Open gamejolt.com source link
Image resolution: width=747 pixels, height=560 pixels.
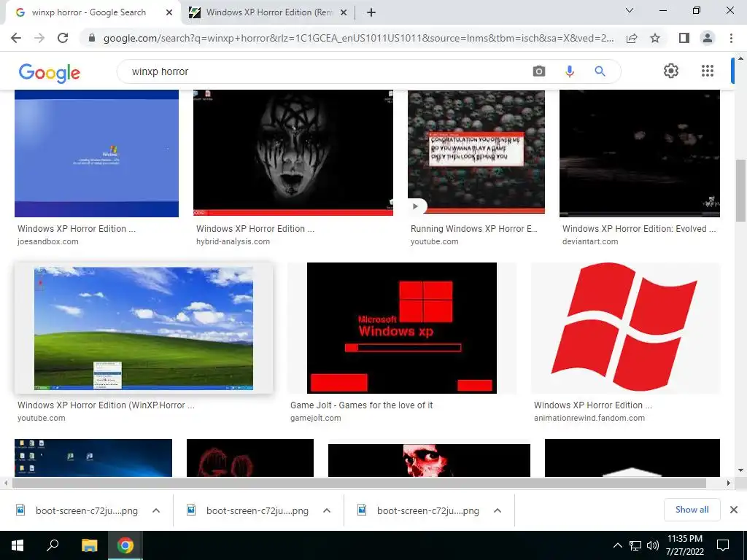coord(315,418)
